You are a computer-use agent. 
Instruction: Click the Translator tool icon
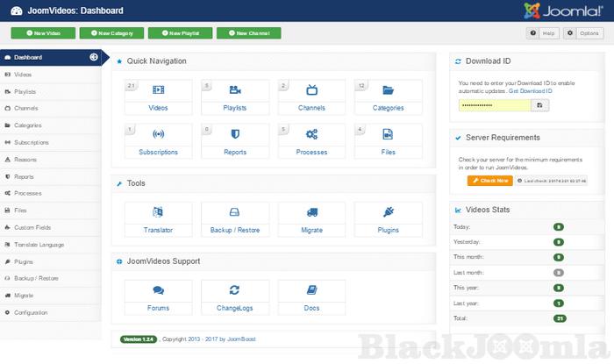[x=158, y=212]
